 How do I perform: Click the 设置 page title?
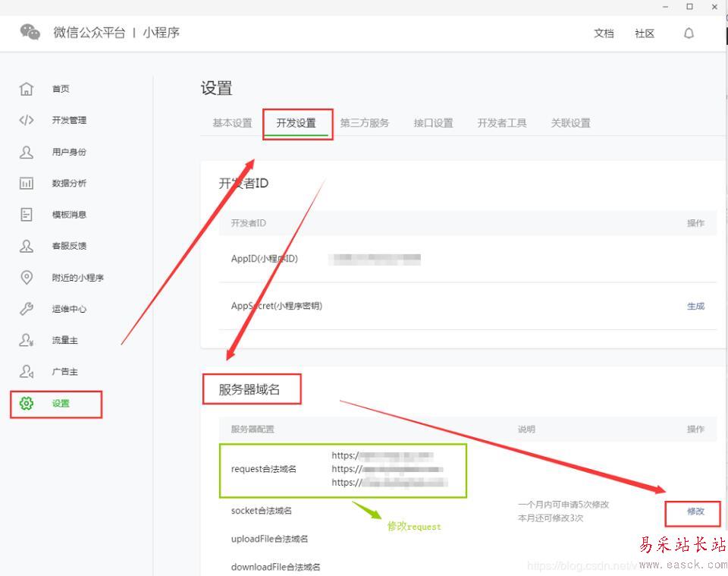click(x=216, y=88)
